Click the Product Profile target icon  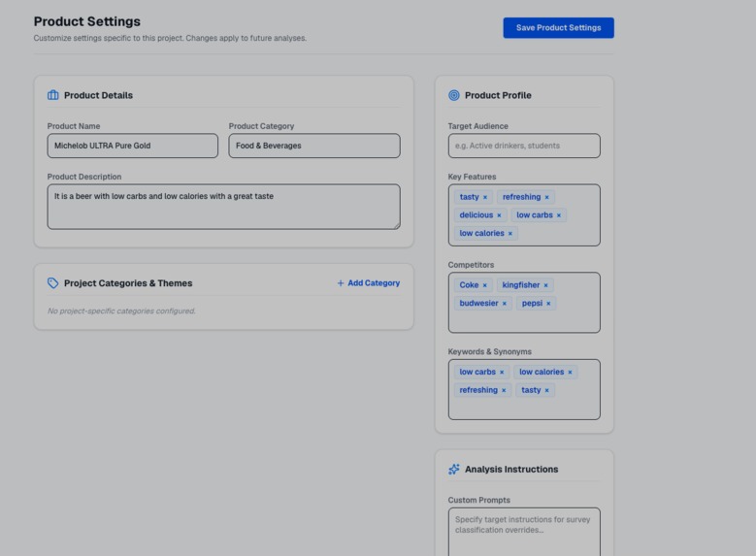tap(453, 95)
